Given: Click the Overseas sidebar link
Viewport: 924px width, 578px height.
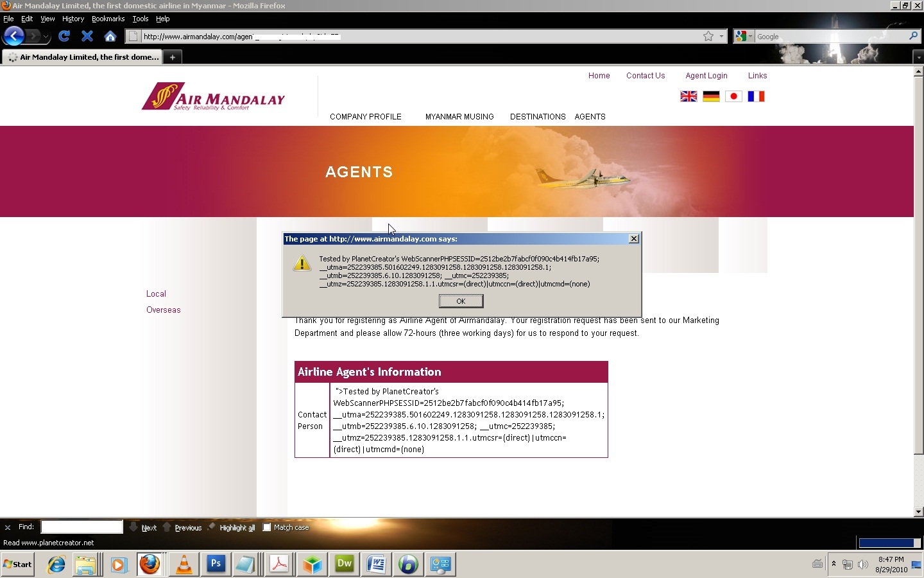Looking at the screenshot, I should (164, 310).
